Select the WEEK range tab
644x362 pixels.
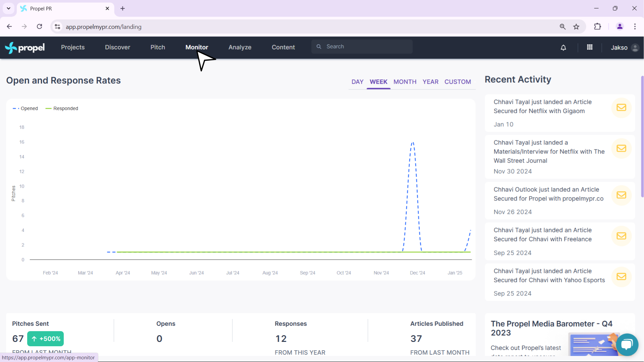pyautogui.click(x=378, y=82)
